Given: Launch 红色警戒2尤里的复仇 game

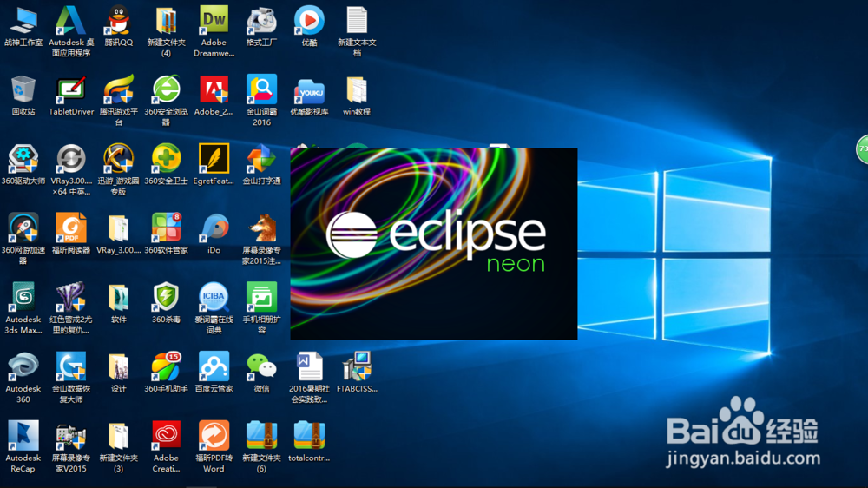Looking at the screenshot, I should coord(71,298).
